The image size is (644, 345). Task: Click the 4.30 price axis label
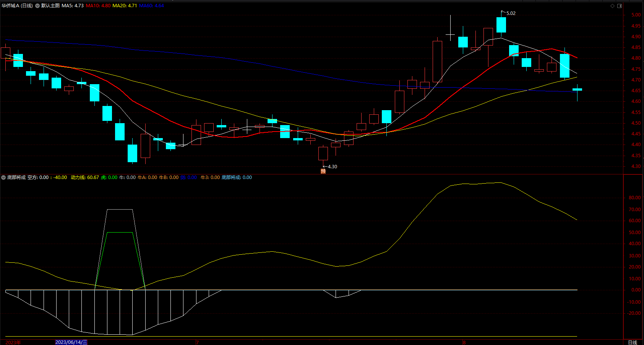(x=636, y=166)
